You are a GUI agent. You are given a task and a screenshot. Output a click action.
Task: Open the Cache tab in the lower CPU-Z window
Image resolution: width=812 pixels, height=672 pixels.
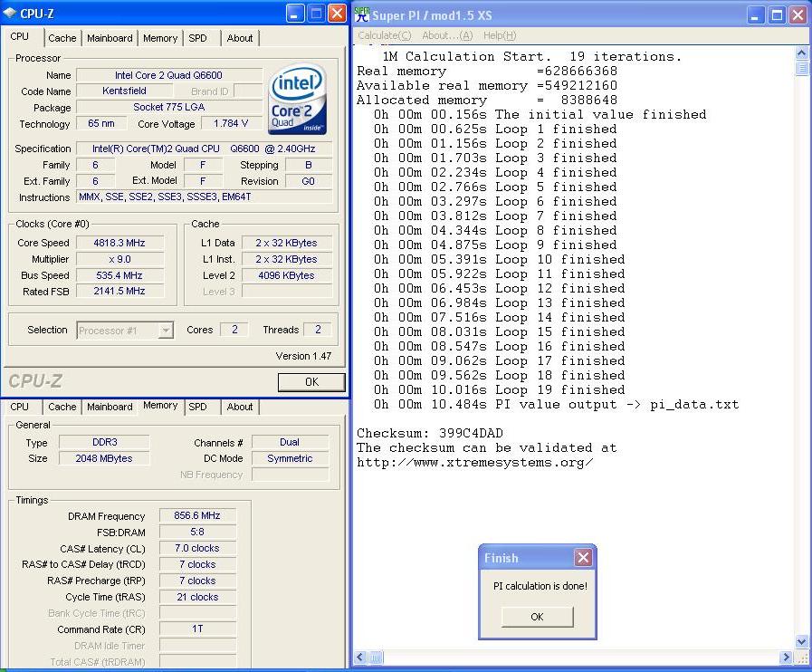(x=62, y=407)
